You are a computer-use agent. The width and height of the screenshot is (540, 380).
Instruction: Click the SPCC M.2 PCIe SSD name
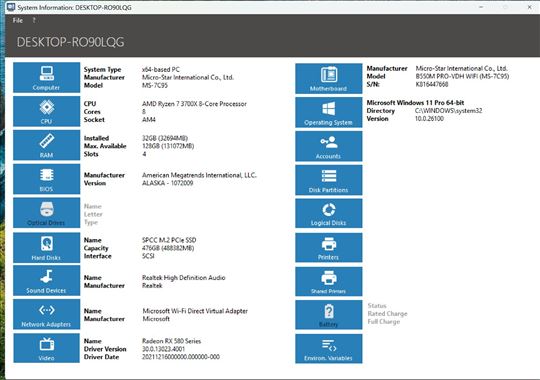point(169,240)
